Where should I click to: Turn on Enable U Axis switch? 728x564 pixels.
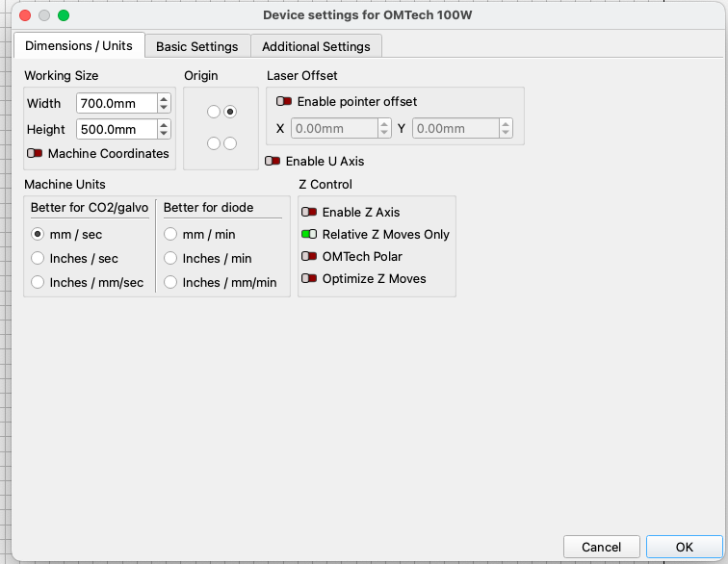[273, 161]
